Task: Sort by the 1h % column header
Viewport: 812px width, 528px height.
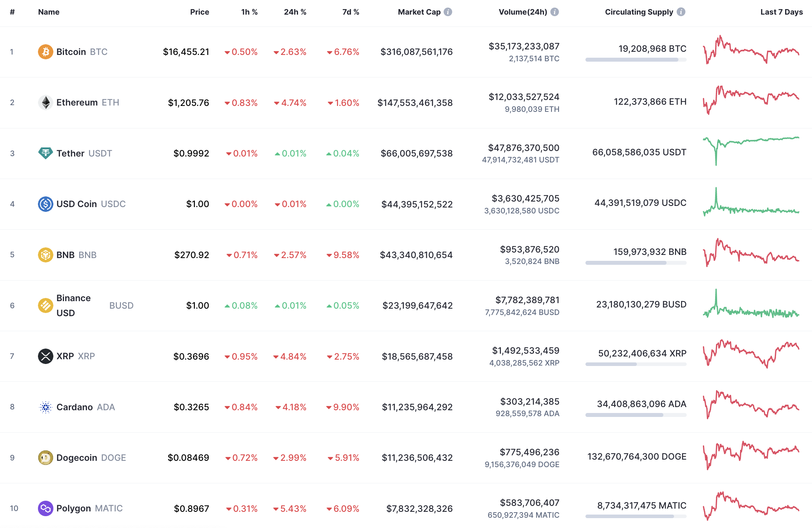Action: (x=249, y=12)
